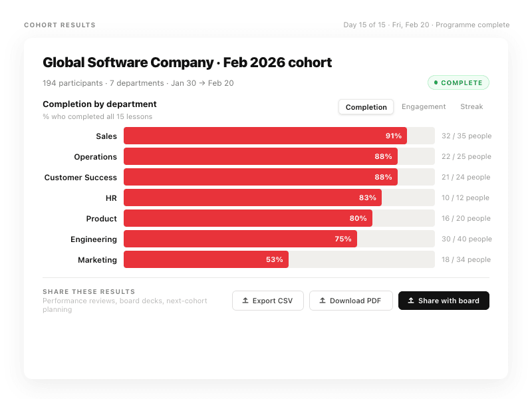Viewport: 532px width, 399px height.
Task: Select the Completion tab
Action: click(366, 107)
